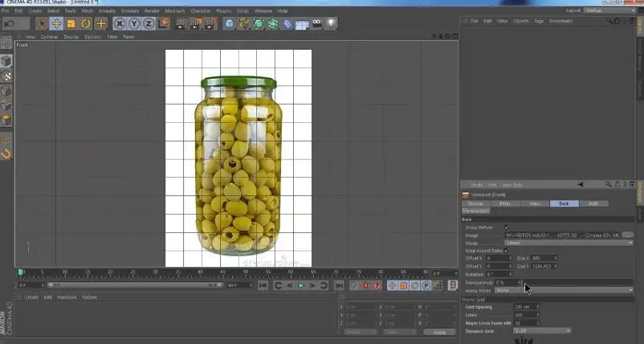Toggle rotation keyframe recording button

click(415, 285)
